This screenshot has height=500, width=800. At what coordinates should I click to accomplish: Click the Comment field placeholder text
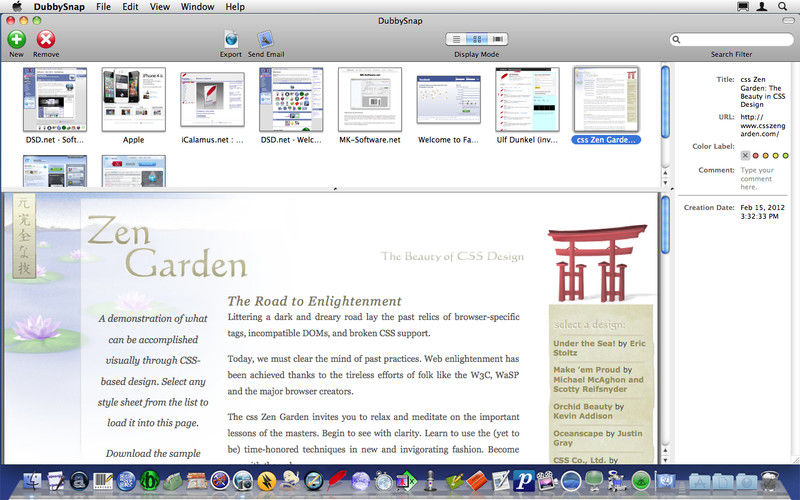pos(757,179)
